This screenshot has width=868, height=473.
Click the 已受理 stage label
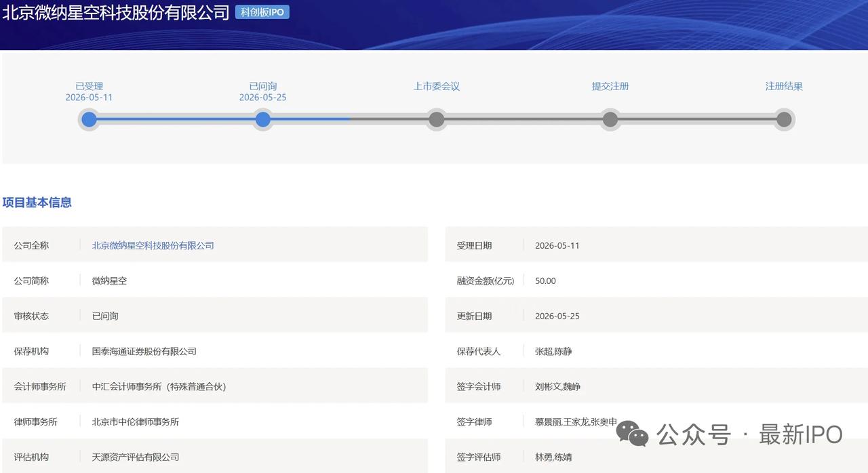point(89,86)
